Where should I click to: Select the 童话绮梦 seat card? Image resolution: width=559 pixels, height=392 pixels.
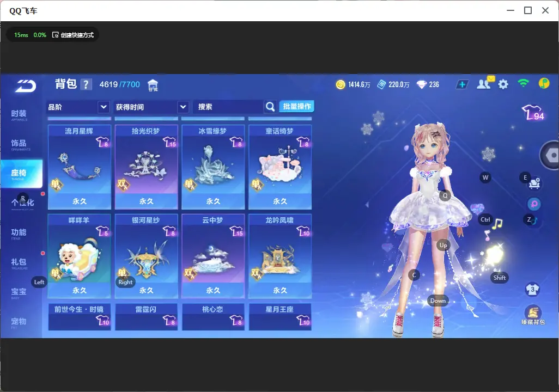click(x=280, y=167)
